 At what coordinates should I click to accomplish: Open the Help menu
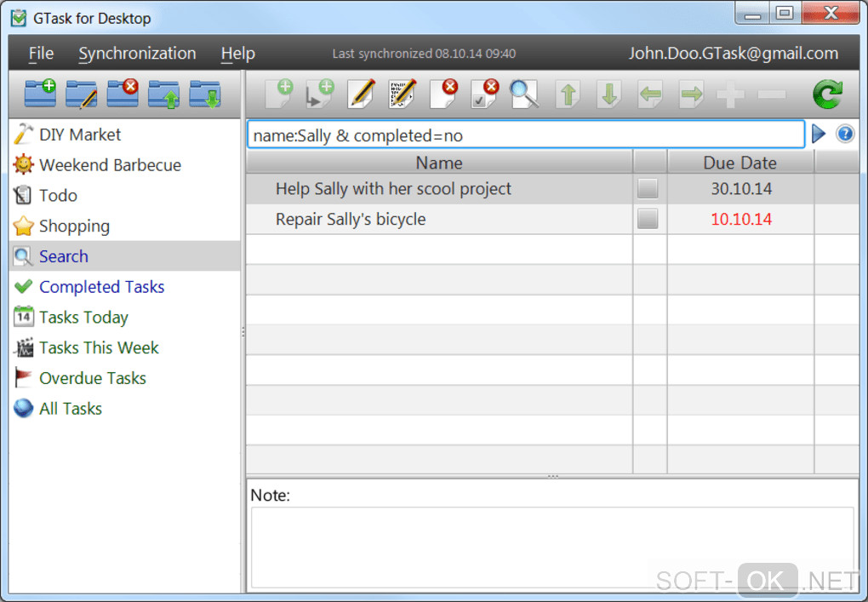tap(238, 53)
